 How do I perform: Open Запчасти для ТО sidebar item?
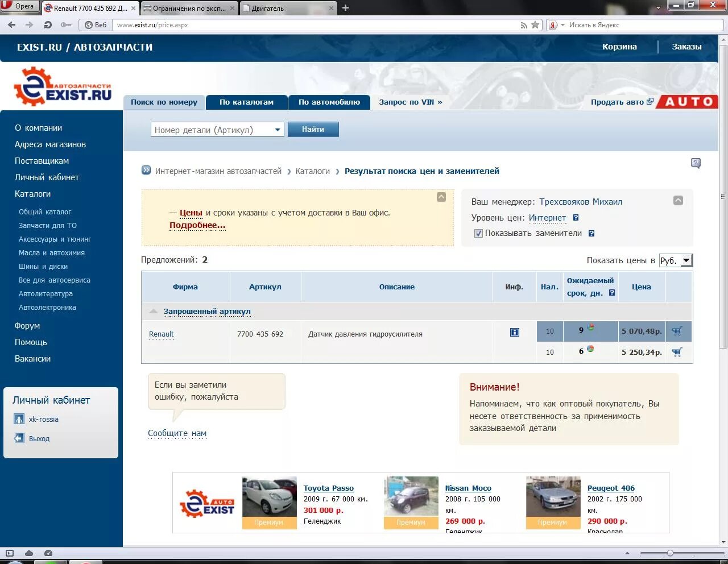(x=48, y=226)
